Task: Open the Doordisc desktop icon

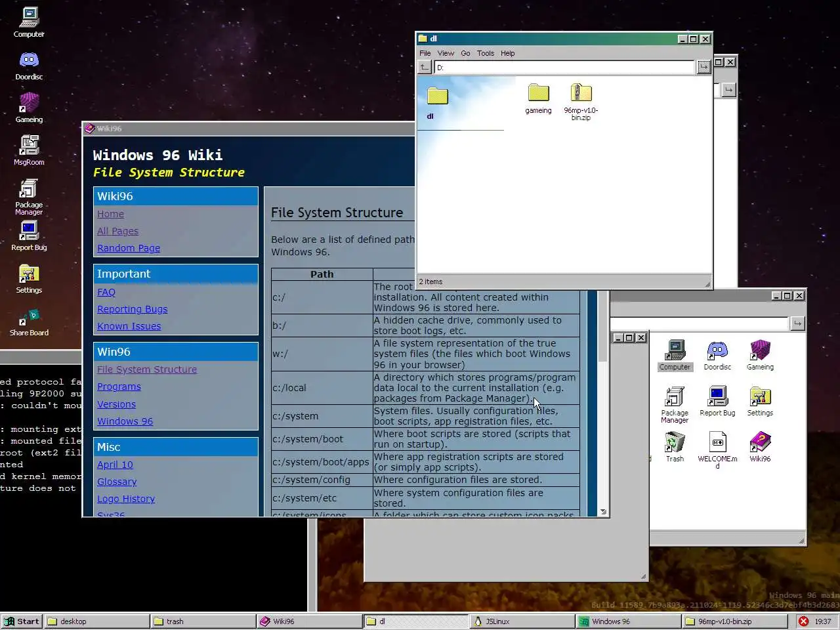Action: coord(29,66)
